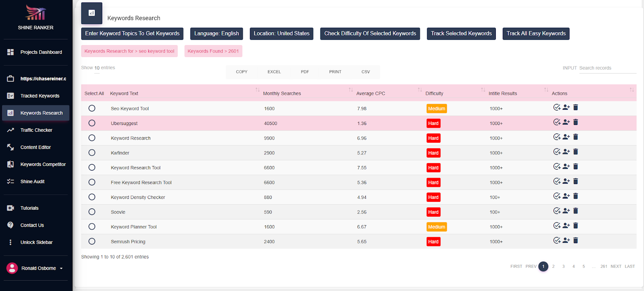Click Ronald Osborne's avatar icon
644x291 pixels.
click(12, 268)
